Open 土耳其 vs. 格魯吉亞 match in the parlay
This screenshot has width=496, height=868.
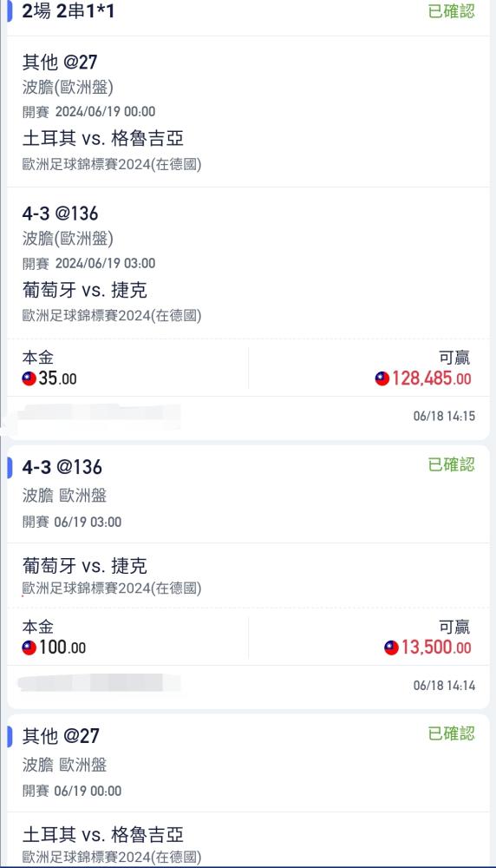(x=103, y=138)
